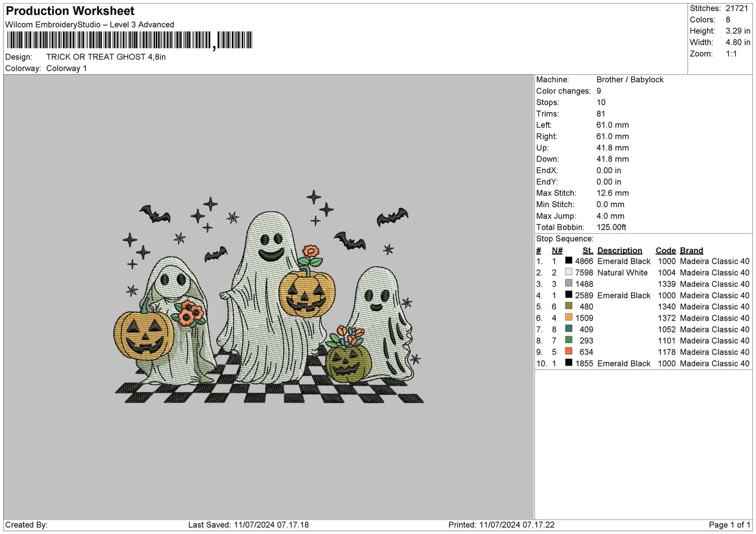
Task: Click the black swatch in stop row 10
Action: click(x=569, y=362)
